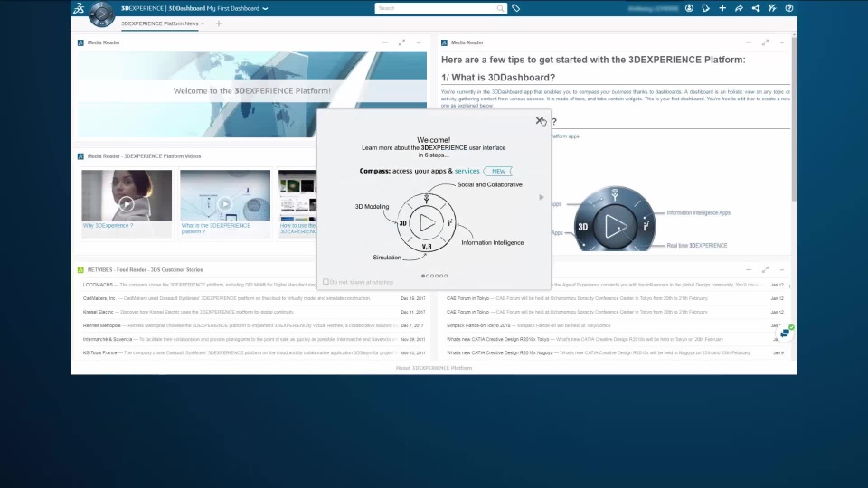
Task: Open the Help question mark icon
Action: (789, 8)
